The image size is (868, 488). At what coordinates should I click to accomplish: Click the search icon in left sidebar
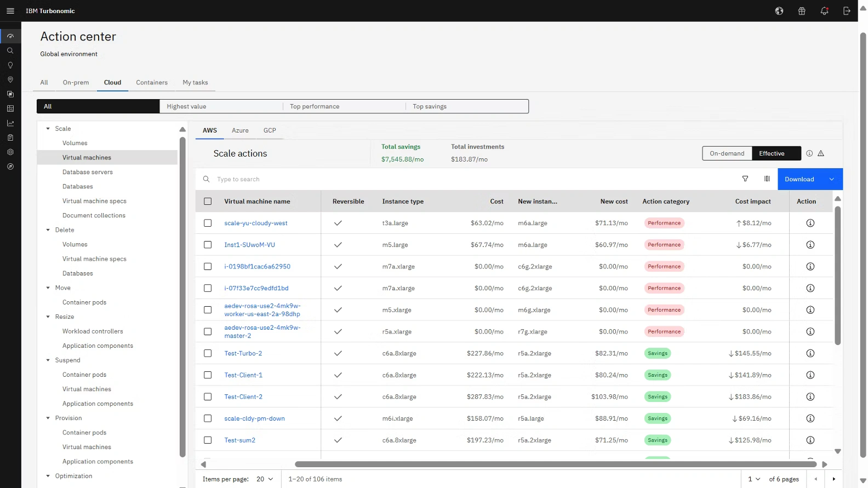click(x=10, y=50)
